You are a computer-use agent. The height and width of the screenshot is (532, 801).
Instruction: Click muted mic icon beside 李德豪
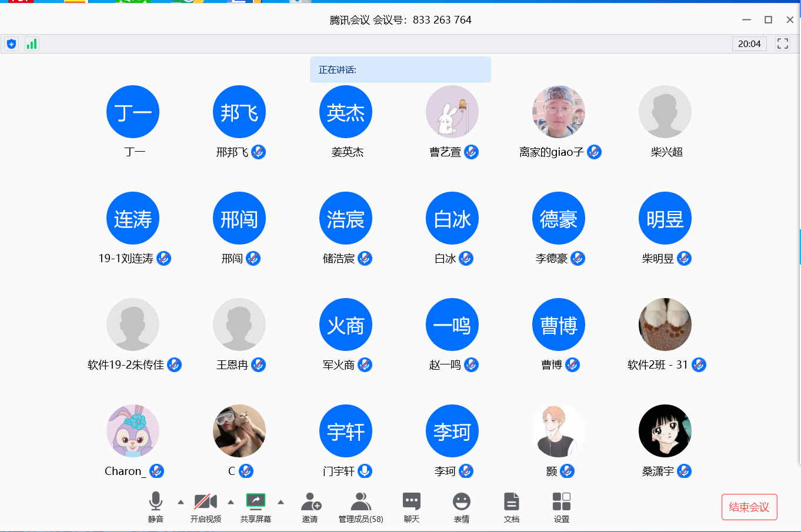click(578, 259)
